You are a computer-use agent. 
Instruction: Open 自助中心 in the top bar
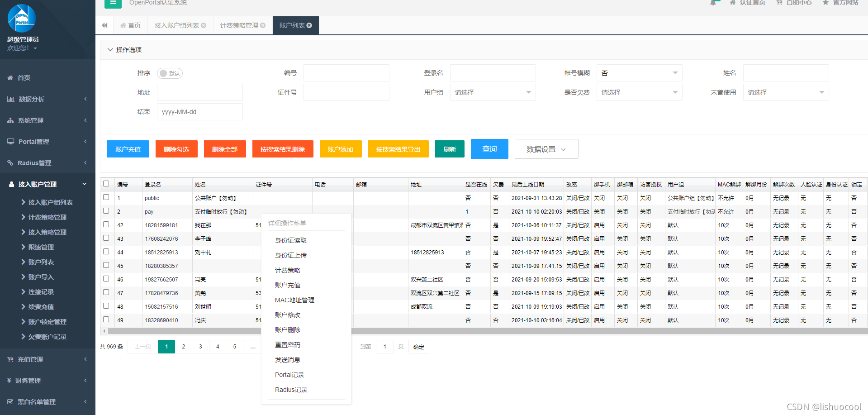point(794,2)
